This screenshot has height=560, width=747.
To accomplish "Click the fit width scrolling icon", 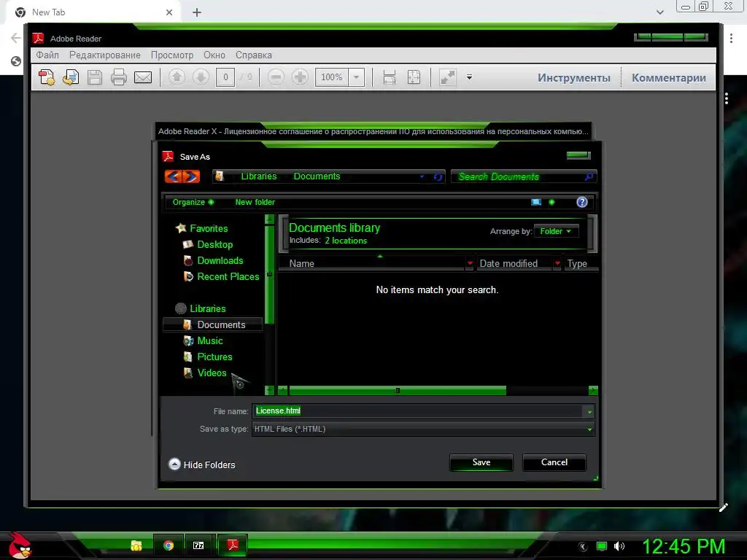I will pos(390,77).
